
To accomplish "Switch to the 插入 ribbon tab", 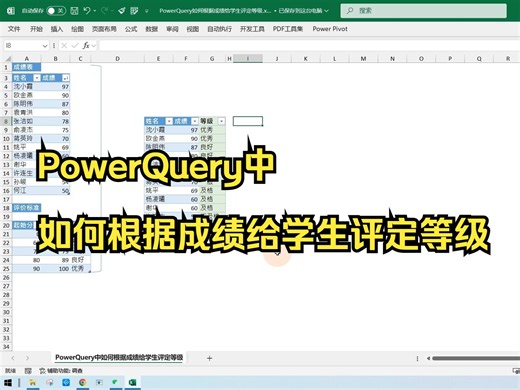I will pos(57,29).
